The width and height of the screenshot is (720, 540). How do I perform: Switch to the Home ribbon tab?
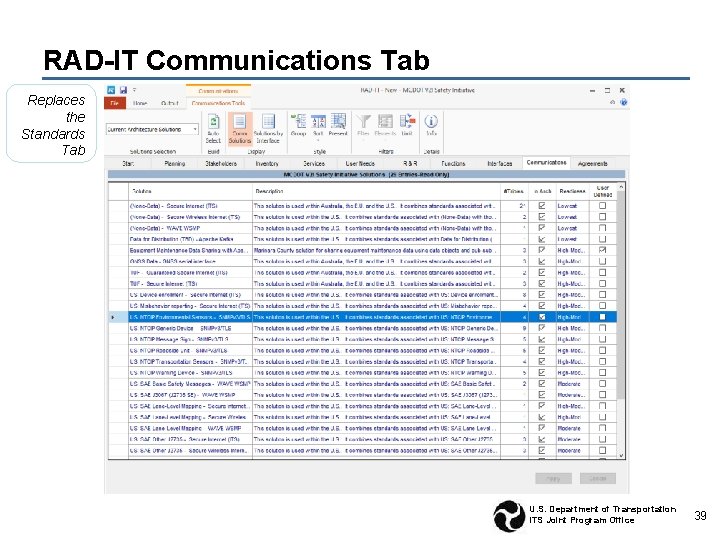click(140, 103)
